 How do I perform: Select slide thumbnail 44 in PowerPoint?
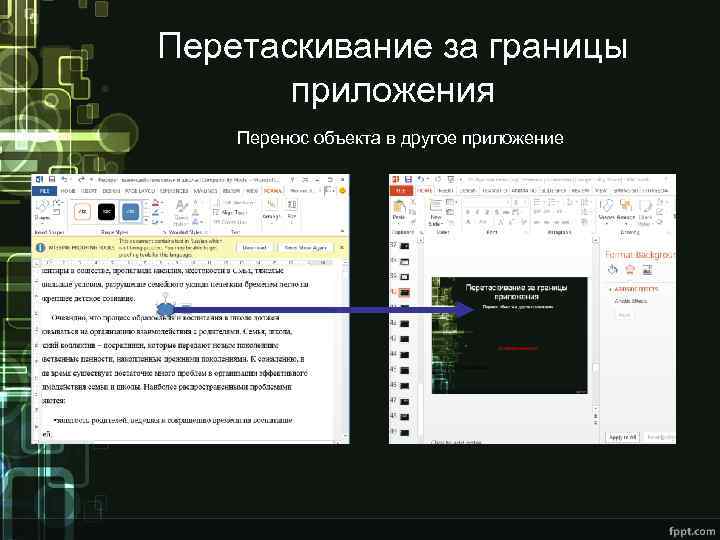tap(404, 354)
